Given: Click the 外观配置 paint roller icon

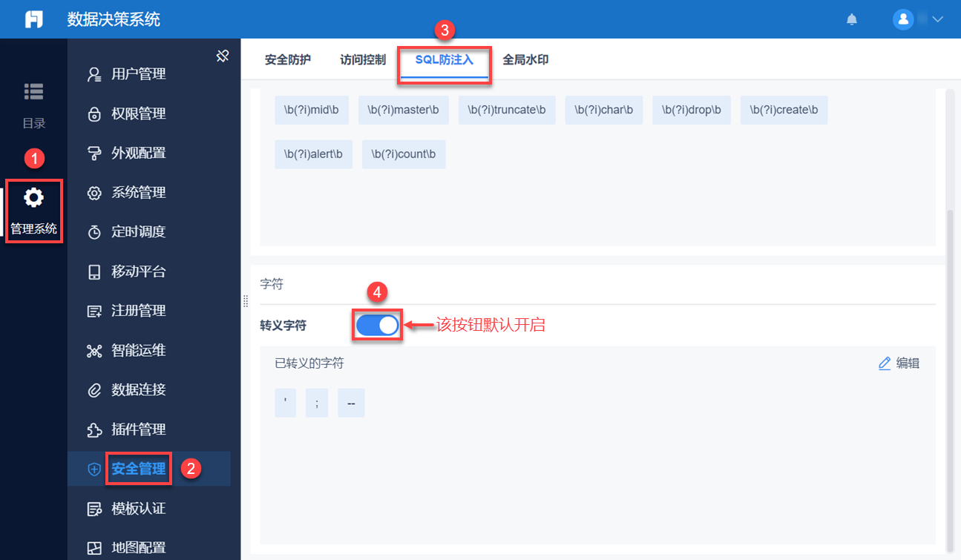Looking at the screenshot, I should point(94,153).
